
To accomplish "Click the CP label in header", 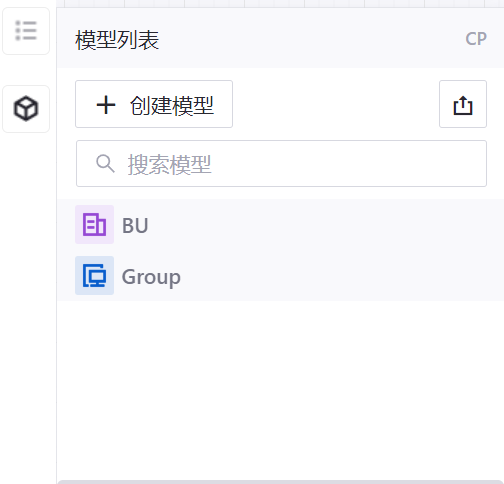I will (x=476, y=39).
